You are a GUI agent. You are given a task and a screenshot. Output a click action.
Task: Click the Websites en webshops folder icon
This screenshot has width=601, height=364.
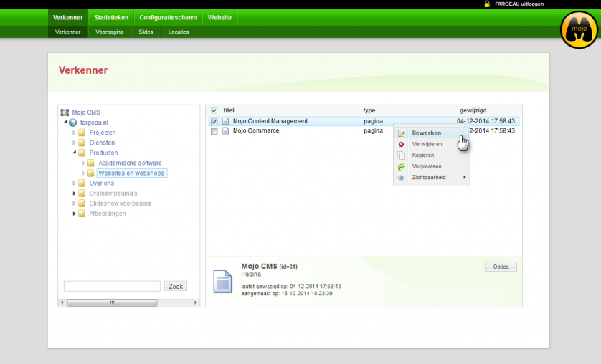tap(91, 173)
